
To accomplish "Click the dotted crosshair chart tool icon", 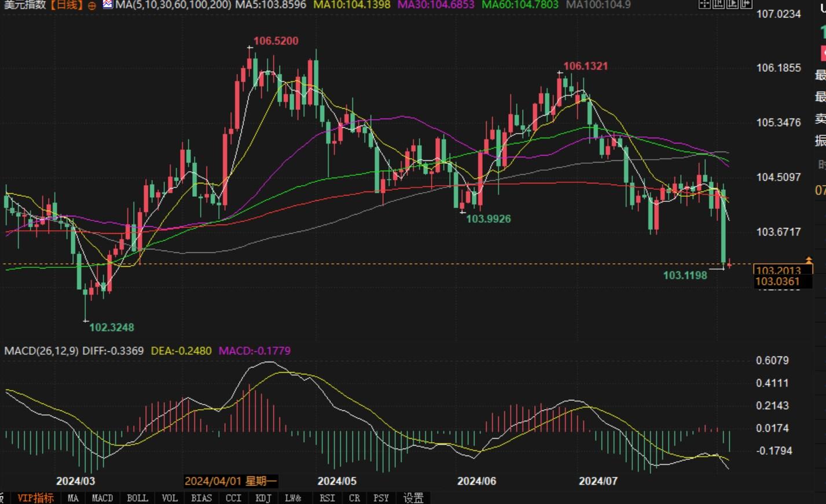I will point(704,5).
